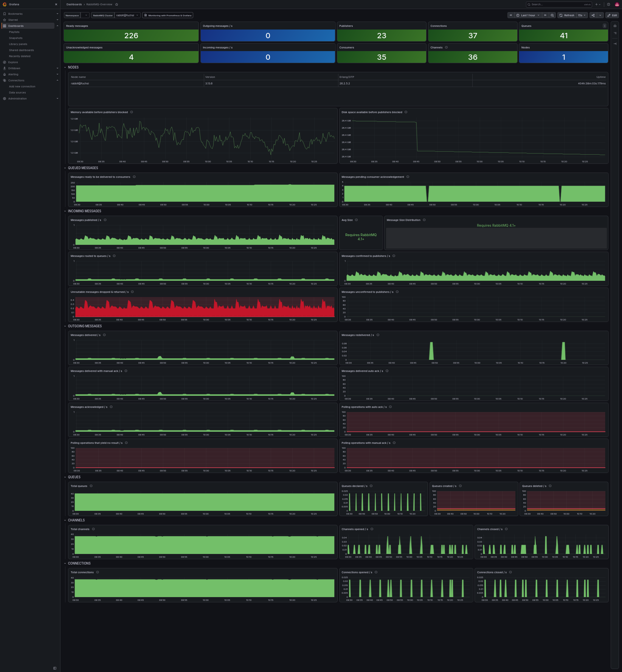Click the Uptime column header
The height and width of the screenshot is (672, 622).
click(601, 77)
